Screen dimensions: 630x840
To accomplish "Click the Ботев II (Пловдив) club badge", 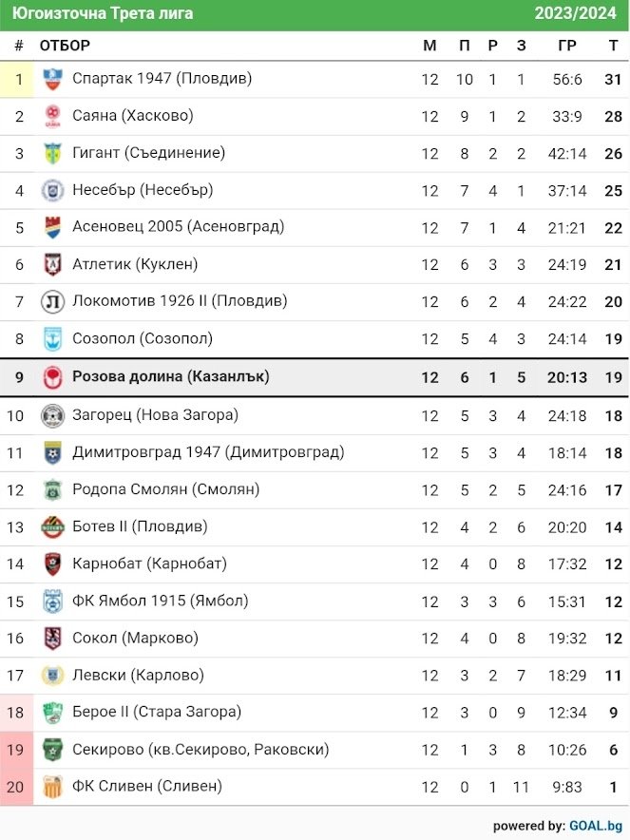I will coord(52,527).
